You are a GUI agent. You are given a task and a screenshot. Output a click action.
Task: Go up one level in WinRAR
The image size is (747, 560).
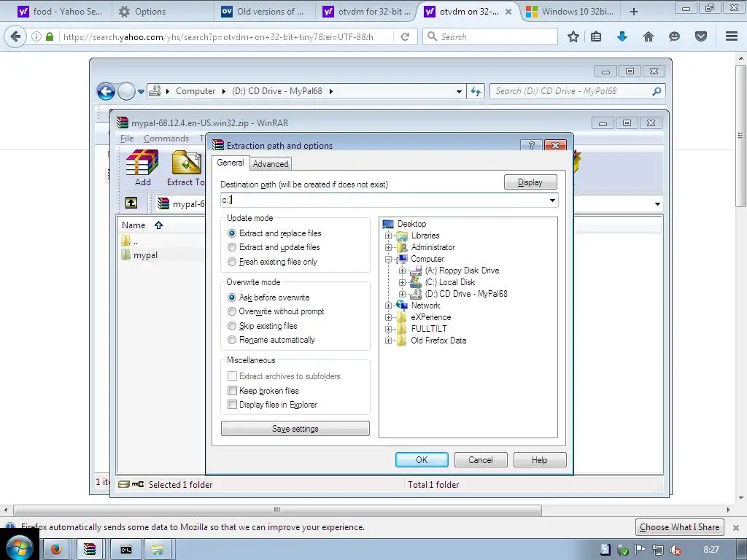(131, 203)
